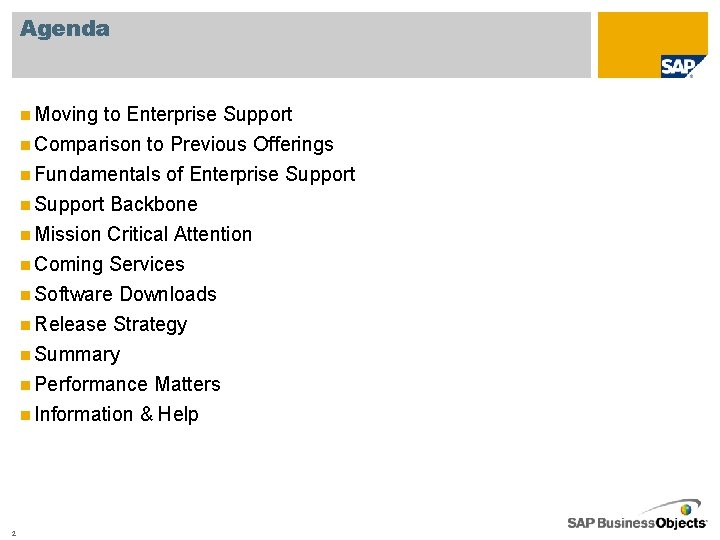Click the Support Backbone agenda item

(115, 204)
